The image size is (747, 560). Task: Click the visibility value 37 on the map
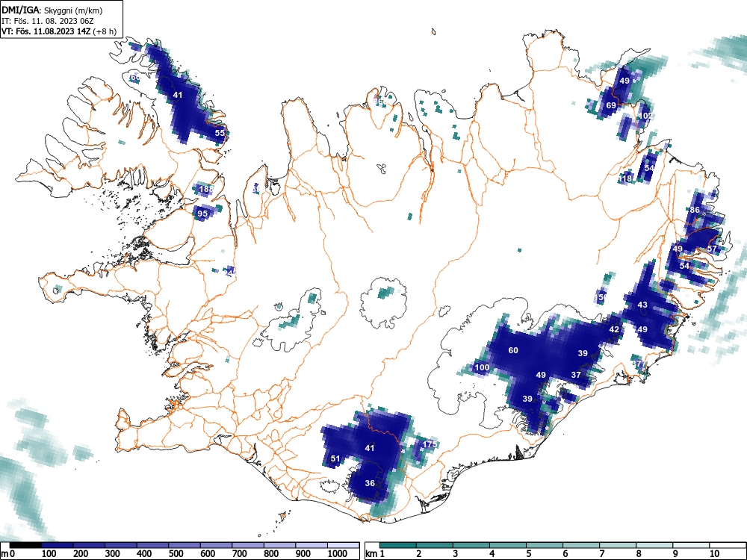576,375
